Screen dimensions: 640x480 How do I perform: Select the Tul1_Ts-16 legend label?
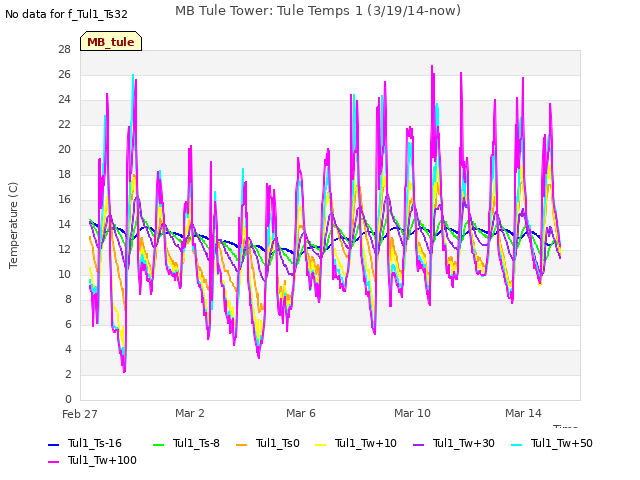95,444
